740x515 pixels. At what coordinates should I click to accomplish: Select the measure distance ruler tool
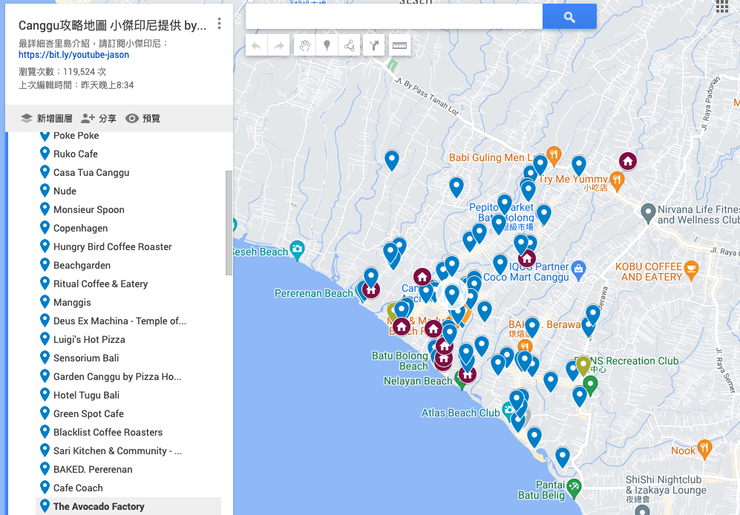pos(399,45)
